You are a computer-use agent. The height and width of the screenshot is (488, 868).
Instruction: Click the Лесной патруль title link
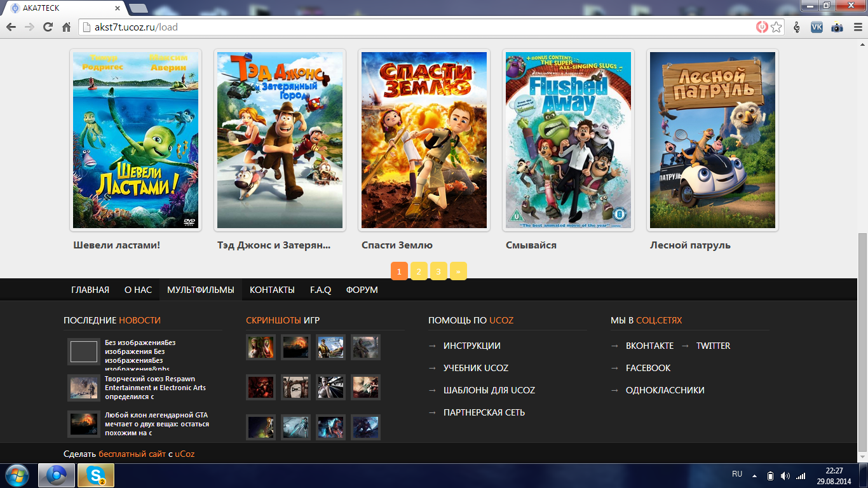click(x=690, y=245)
